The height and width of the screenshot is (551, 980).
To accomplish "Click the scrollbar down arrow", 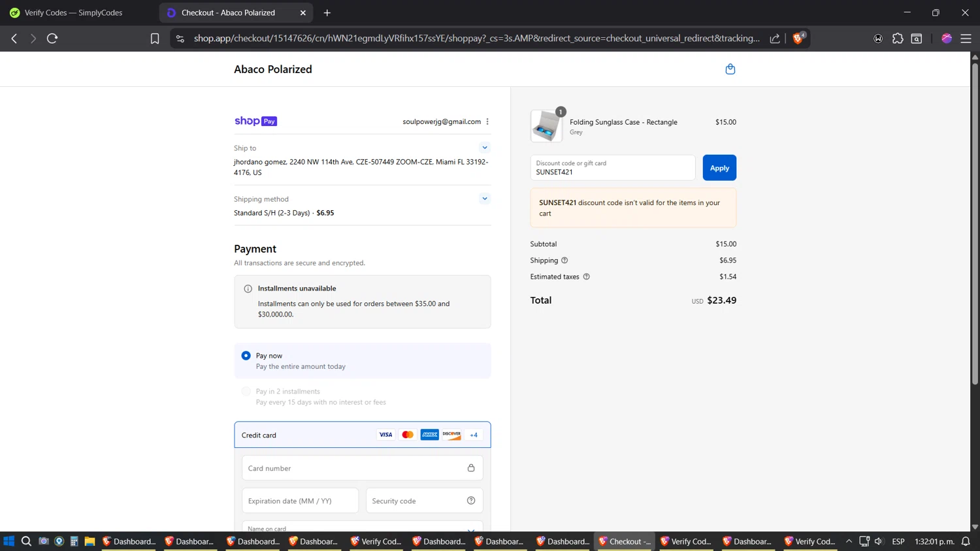I will (975, 527).
